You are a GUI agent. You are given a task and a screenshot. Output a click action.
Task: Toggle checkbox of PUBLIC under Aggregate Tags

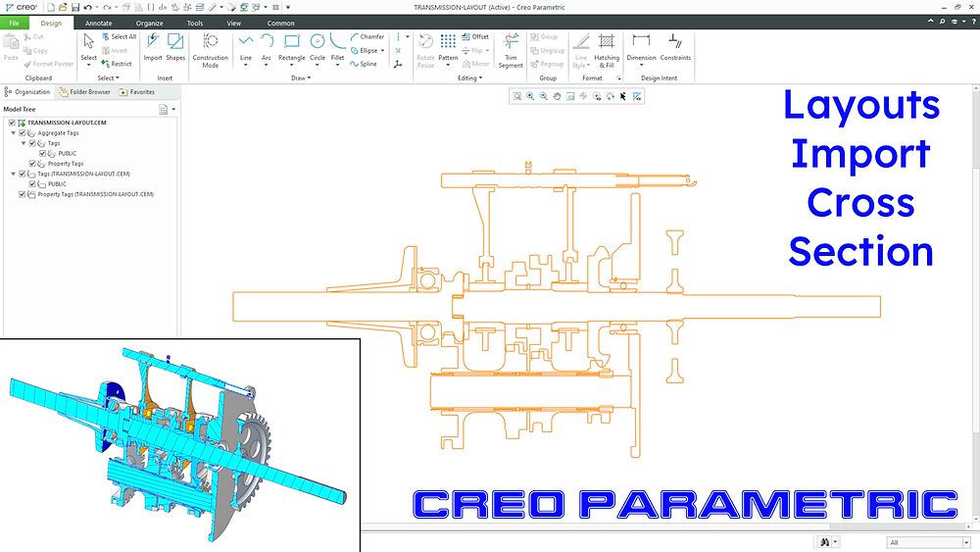(x=42, y=153)
